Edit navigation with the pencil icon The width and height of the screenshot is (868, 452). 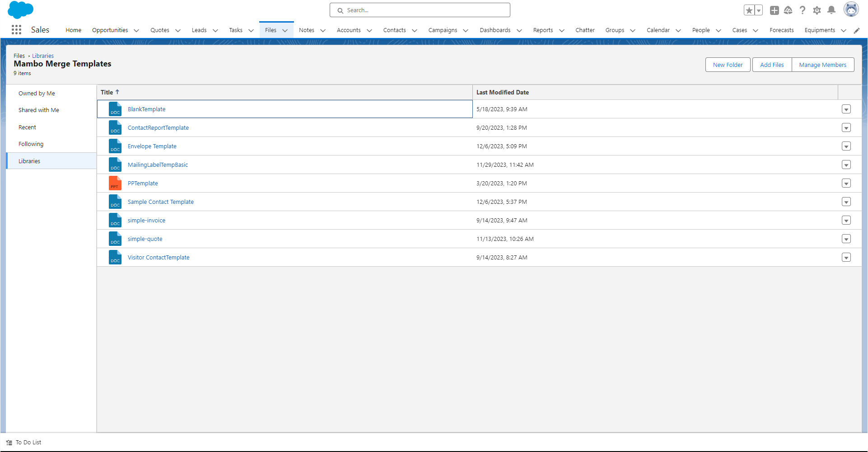click(857, 30)
